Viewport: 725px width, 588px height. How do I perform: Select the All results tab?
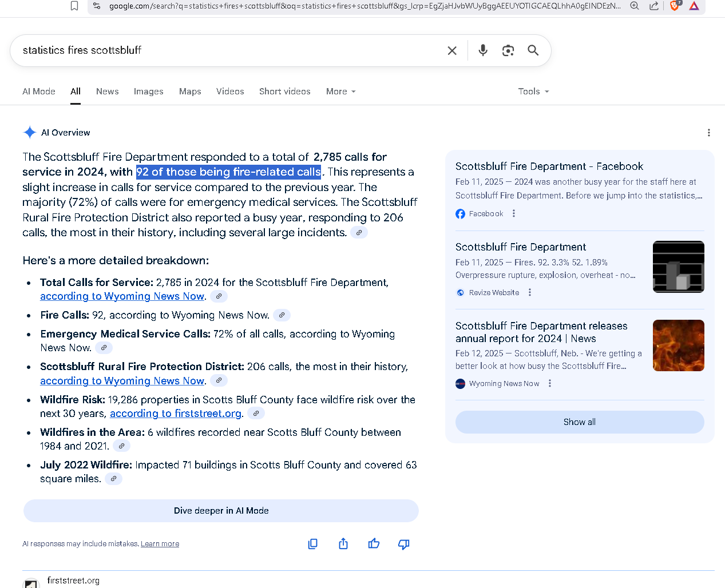click(76, 92)
